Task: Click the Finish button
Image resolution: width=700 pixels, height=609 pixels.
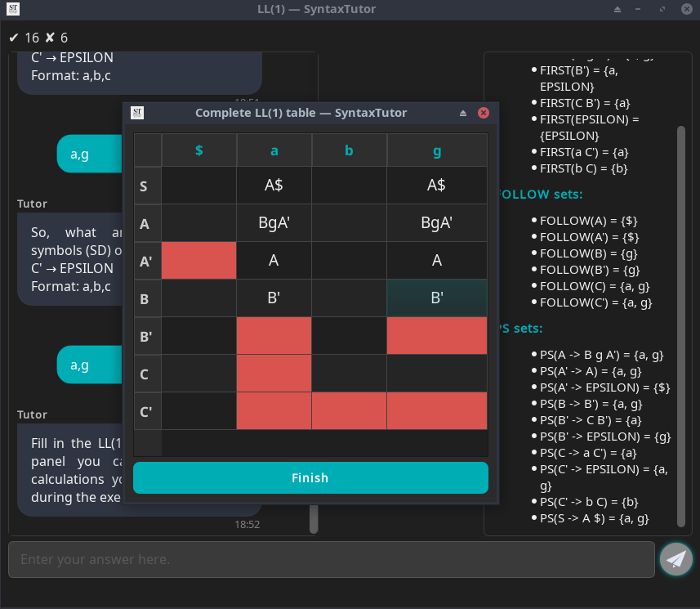Action: click(310, 477)
